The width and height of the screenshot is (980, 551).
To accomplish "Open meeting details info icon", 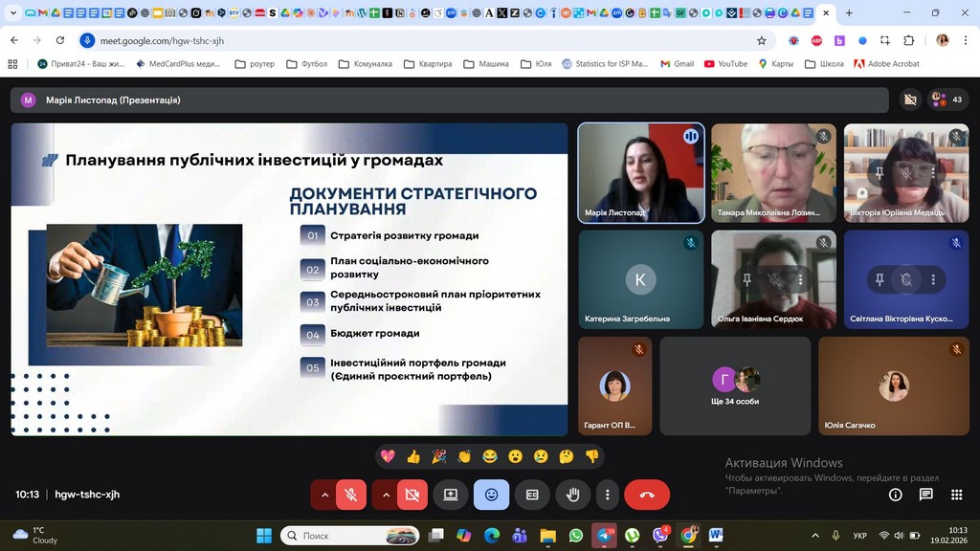I will pos(896,495).
